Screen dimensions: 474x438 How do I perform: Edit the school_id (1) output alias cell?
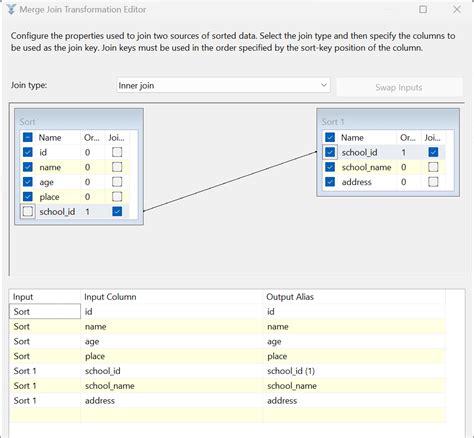pyautogui.click(x=354, y=371)
